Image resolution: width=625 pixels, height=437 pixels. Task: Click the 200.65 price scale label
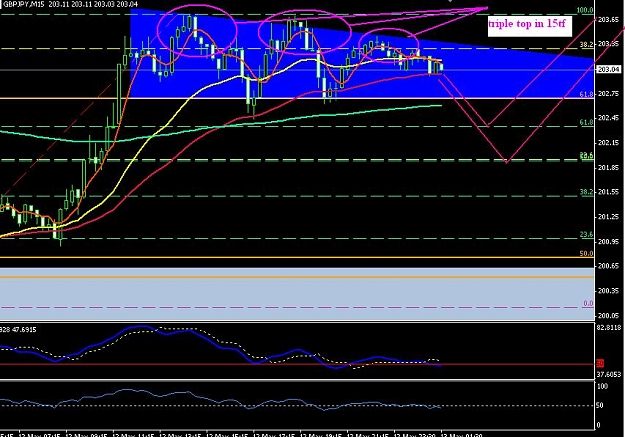(x=609, y=266)
